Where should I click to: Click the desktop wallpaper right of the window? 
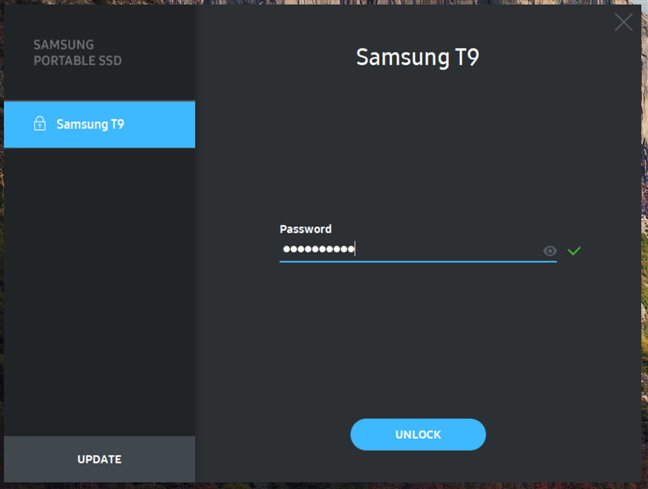pos(645,248)
